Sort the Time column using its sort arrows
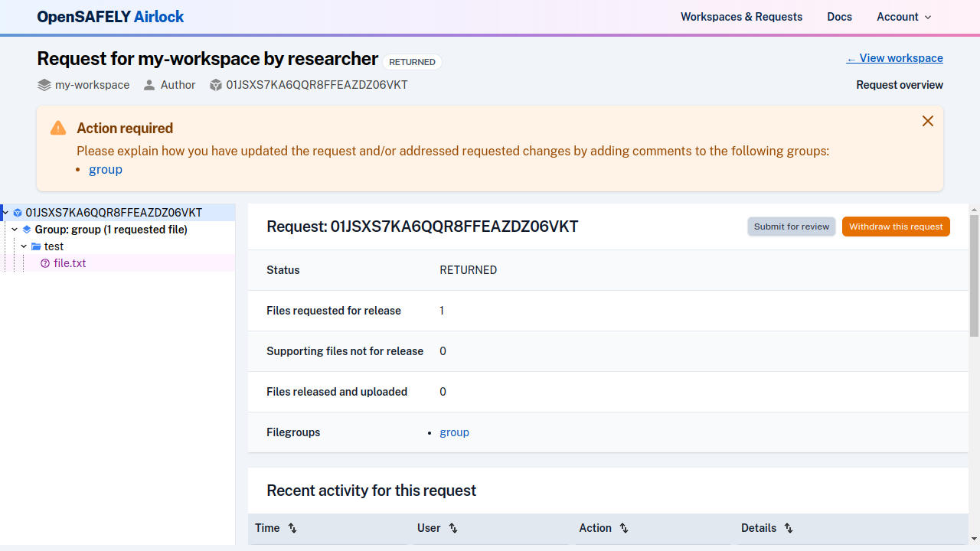Image resolution: width=980 pixels, height=551 pixels. [x=292, y=528]
